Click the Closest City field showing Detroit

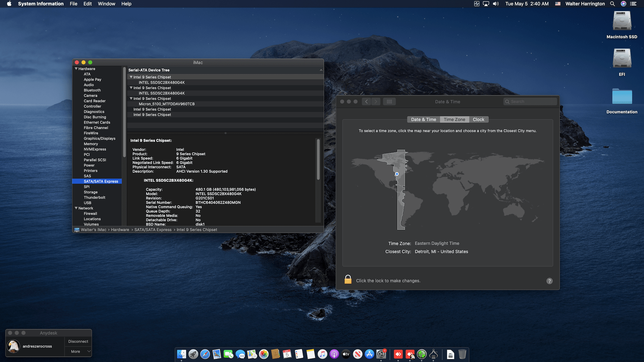click(x=441, y=252)
